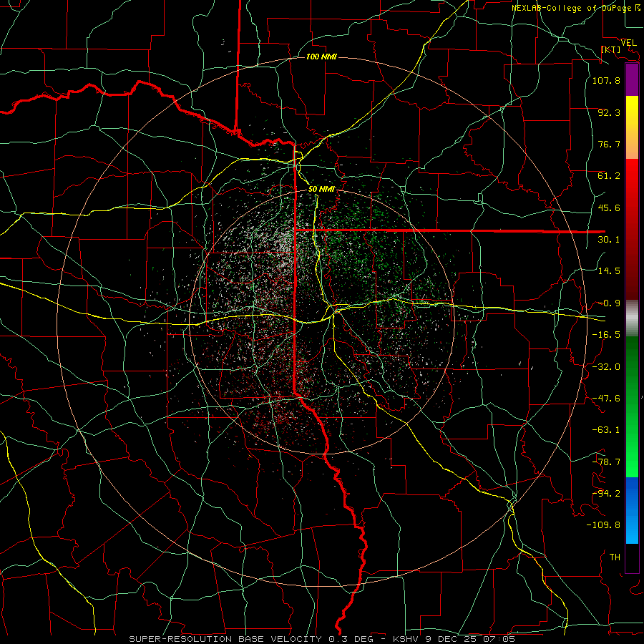Click the blue segment of the color bar
Image resolution: width=644 pixels, height=644 pixels.
pos(632,510)
